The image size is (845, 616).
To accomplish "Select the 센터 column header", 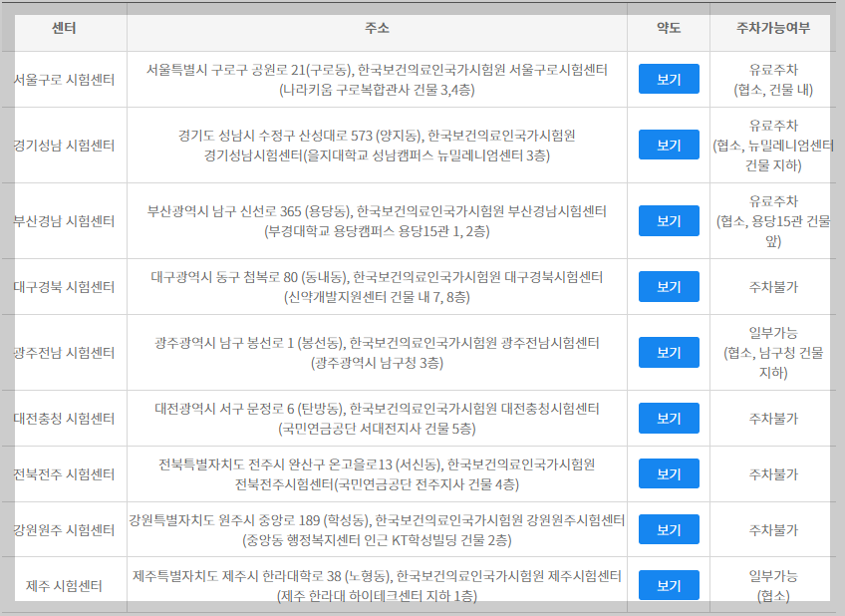I will tap(64, 28).
